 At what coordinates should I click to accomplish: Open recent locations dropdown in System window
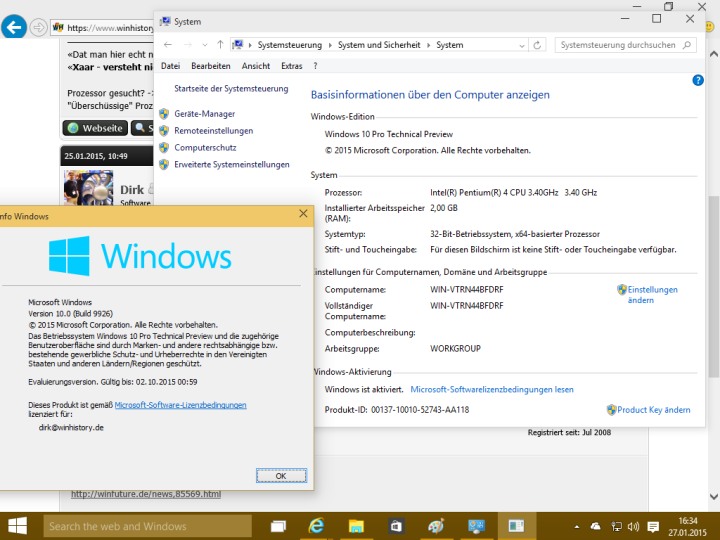tap(205, 45)
